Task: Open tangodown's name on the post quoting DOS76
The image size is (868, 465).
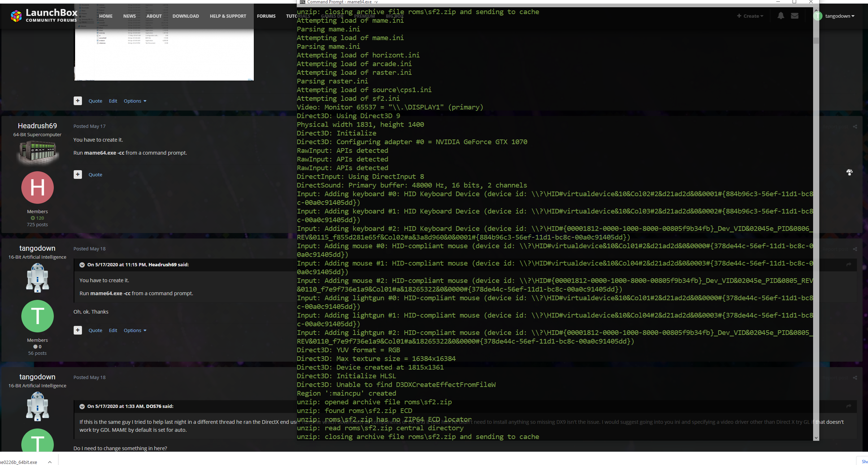Action: [37, 376]
